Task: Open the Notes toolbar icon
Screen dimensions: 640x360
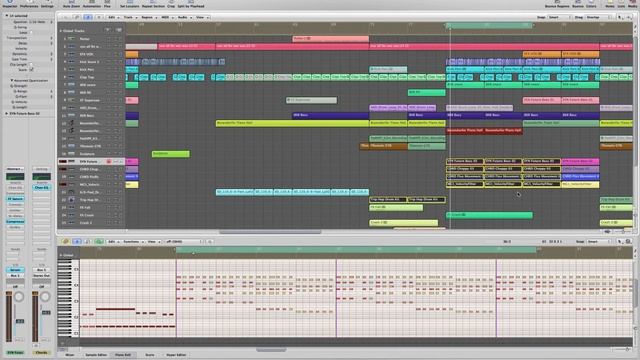Action: pos(610,4)
